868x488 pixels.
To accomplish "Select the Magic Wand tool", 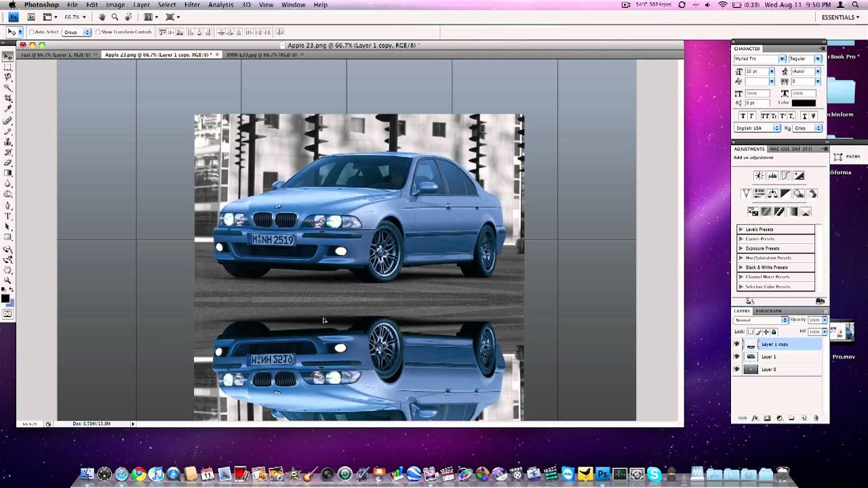I will pyautogui.click(x=8, y=87).
